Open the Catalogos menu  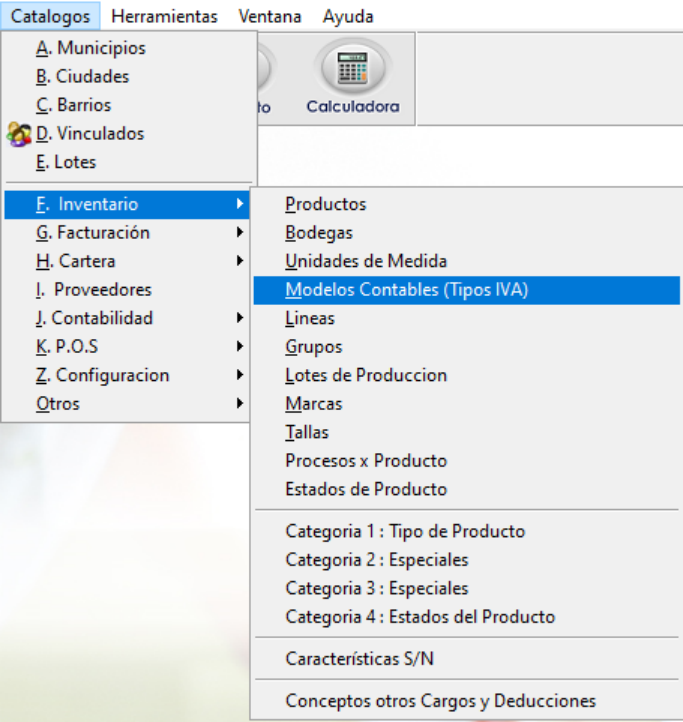point(50,17)
